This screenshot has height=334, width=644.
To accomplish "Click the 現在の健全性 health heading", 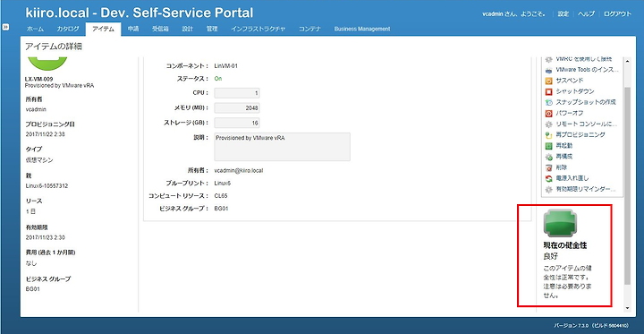I will tap(564, 245).
